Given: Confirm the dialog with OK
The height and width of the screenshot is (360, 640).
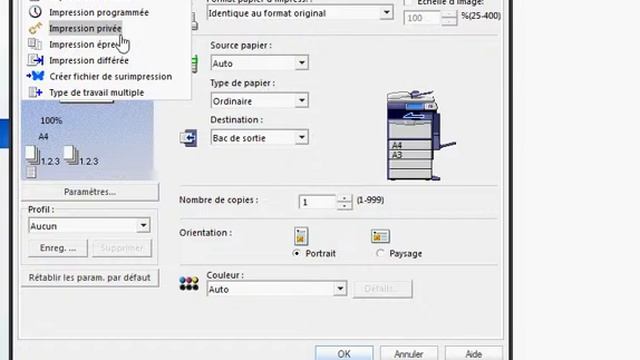Looking at the screenshot, I should tap(344, 353).
